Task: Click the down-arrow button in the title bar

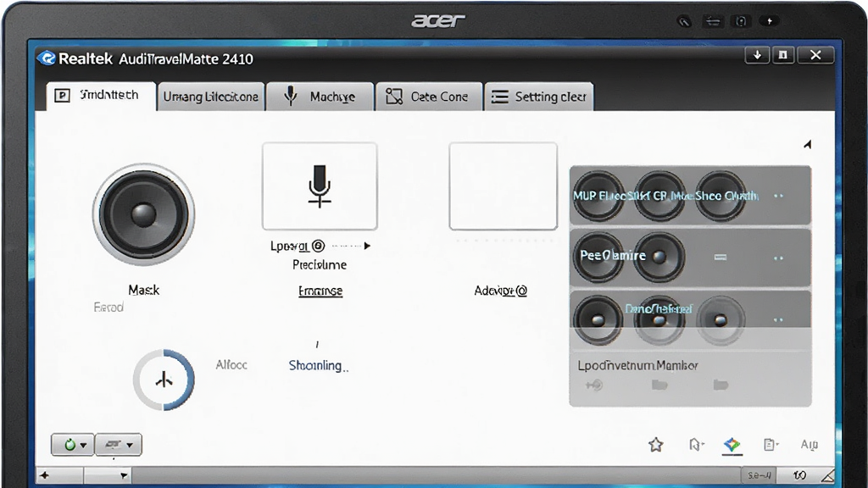Action: 757,55
